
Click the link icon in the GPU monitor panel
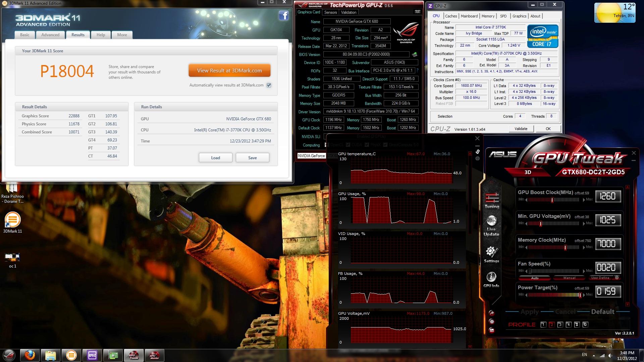coord(478,152)
